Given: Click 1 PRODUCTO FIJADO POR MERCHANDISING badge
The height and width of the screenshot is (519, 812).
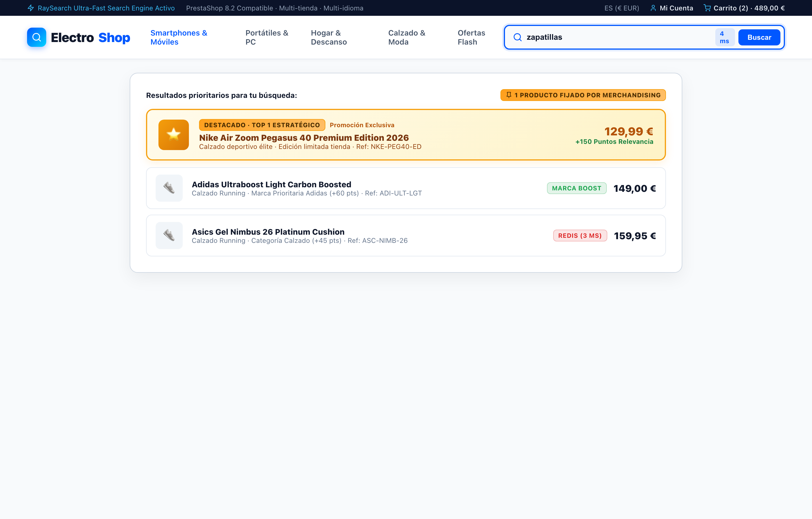Looking at the screenshot, I should (x=583, y=95).
